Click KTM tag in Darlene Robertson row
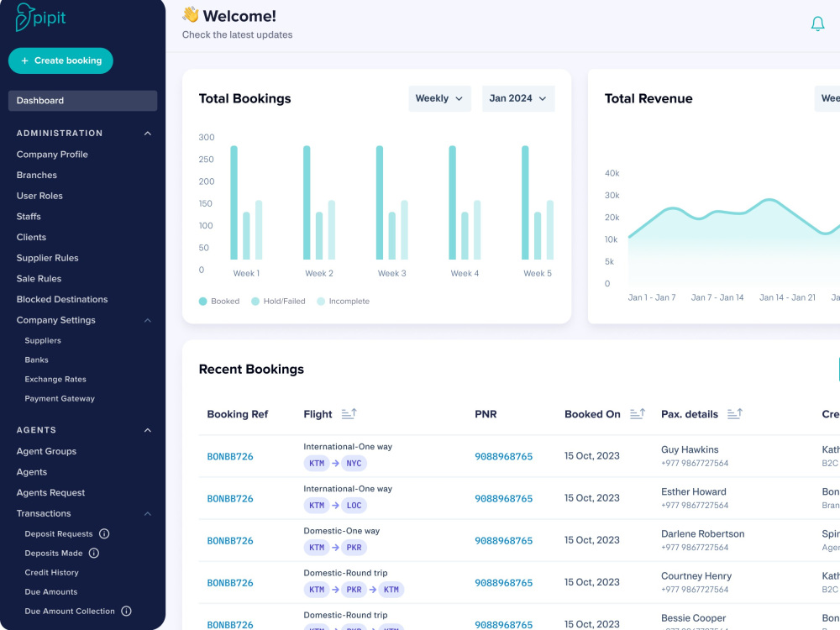Screen dimensions: 840x630 tap(317, 548)
